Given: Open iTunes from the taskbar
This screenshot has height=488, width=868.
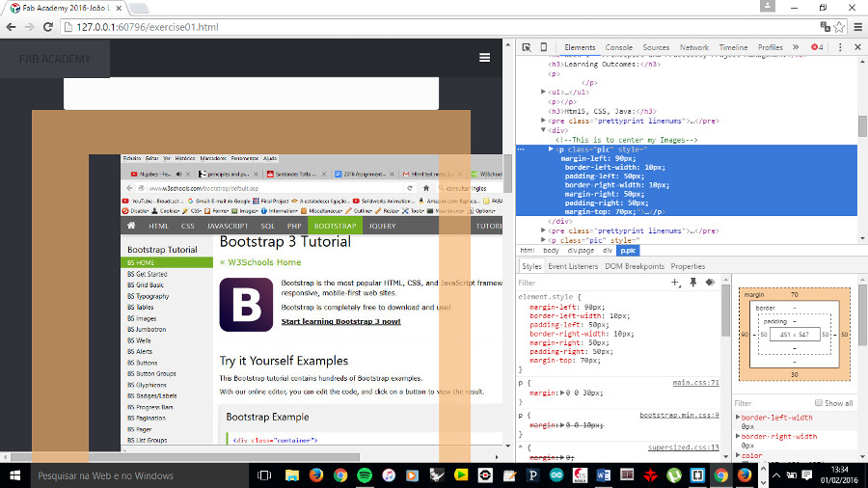Looking at the screenshot, I should 389,475.
